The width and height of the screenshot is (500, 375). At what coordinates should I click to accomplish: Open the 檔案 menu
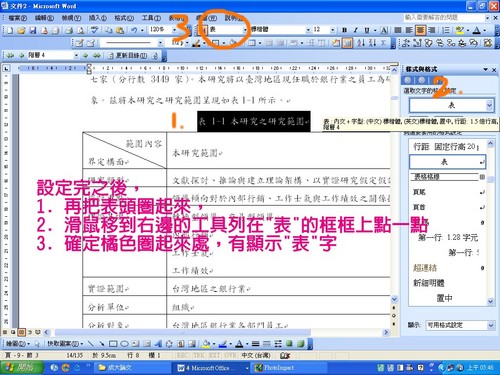(17, 18)
